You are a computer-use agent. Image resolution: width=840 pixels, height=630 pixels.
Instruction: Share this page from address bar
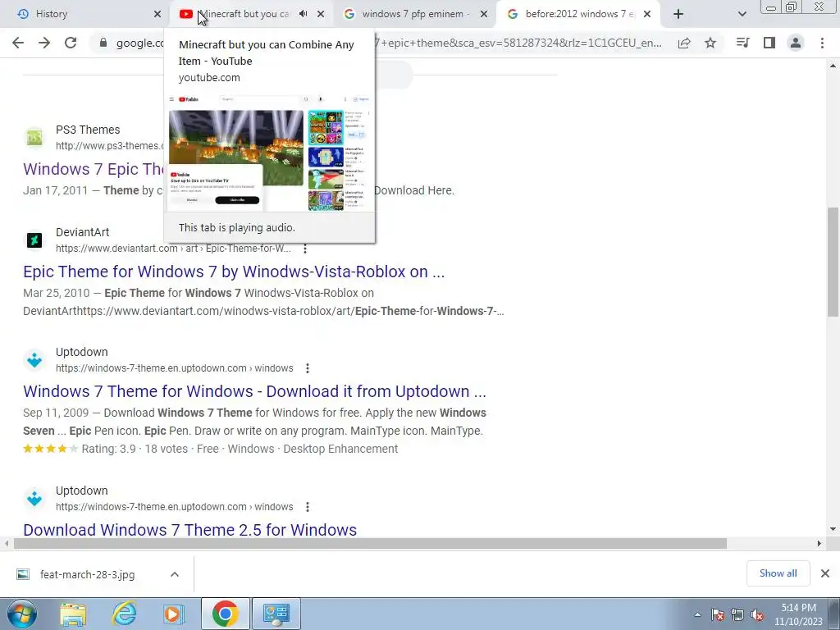(x=684, y=43)
